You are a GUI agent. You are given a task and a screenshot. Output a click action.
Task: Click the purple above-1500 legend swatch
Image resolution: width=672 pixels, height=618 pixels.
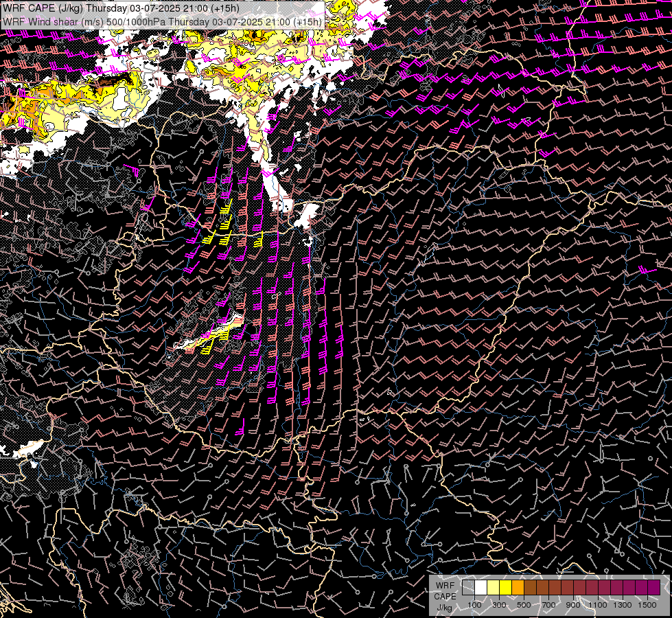[x=653, y=588]
